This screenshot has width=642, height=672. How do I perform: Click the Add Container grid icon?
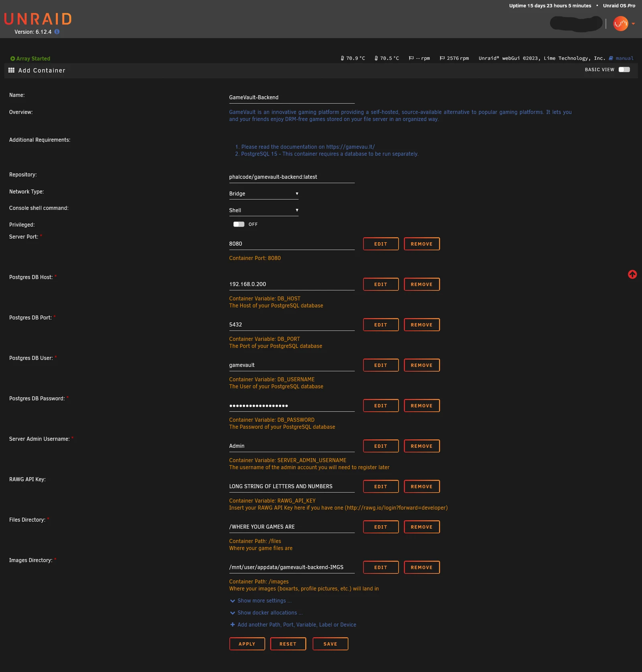[11, 70]
